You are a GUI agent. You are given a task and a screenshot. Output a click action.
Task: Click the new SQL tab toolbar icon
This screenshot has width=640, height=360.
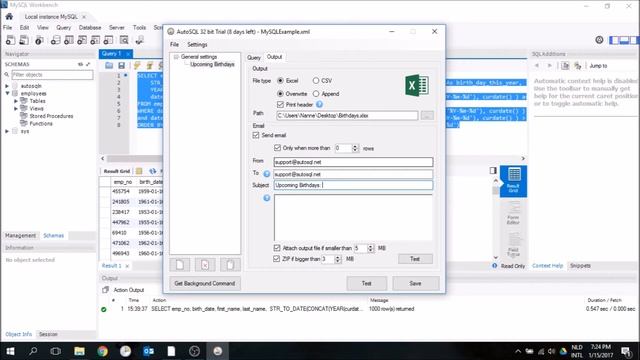(x=11, y=40)
